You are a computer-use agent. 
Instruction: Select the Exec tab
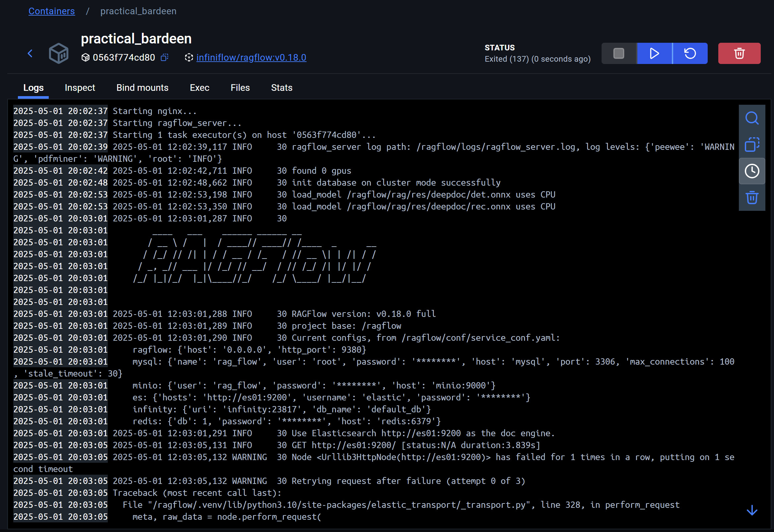pos(199,88)
